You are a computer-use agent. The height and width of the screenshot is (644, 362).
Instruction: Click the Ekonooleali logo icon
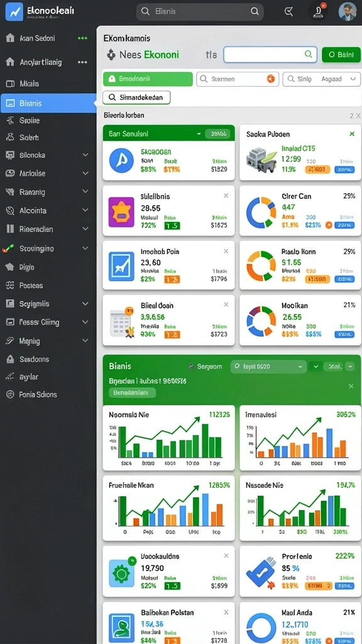[x=14, y=11]
